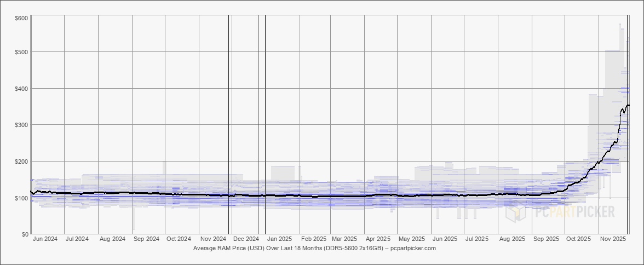Viewport: 644px width, 265px height.
Task: Click the $400 y-axis label
Action: click(21, 89)
